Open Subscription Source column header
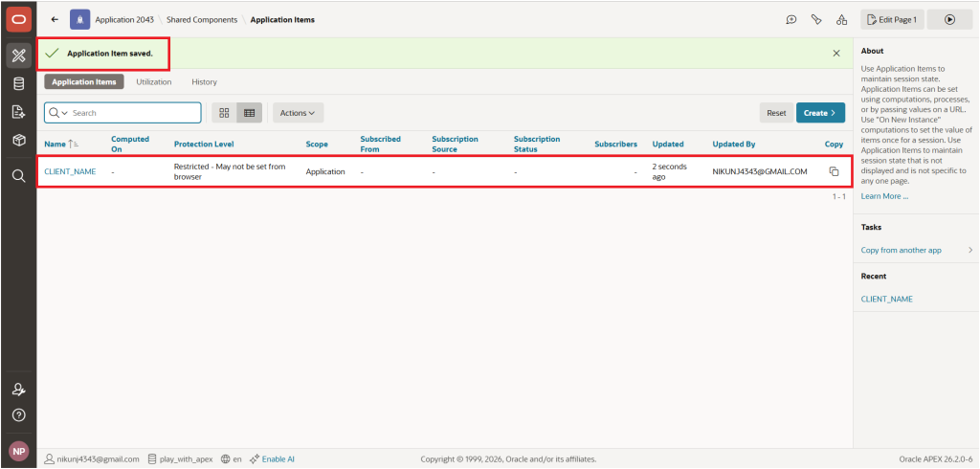Image resolution: width=980 pixels, height=469 pixels. point(455,144)
